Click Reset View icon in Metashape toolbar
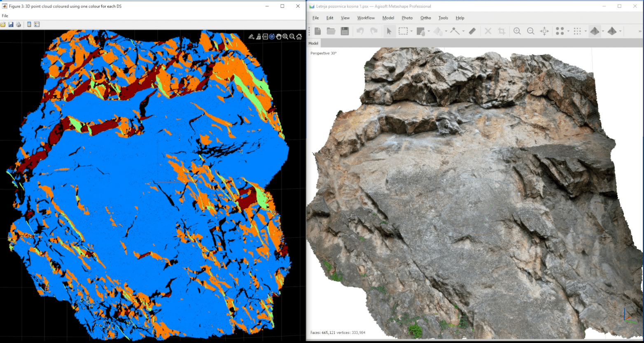This screenshot has width=644, height=343. pyautogui.click(x=544, y=31)
